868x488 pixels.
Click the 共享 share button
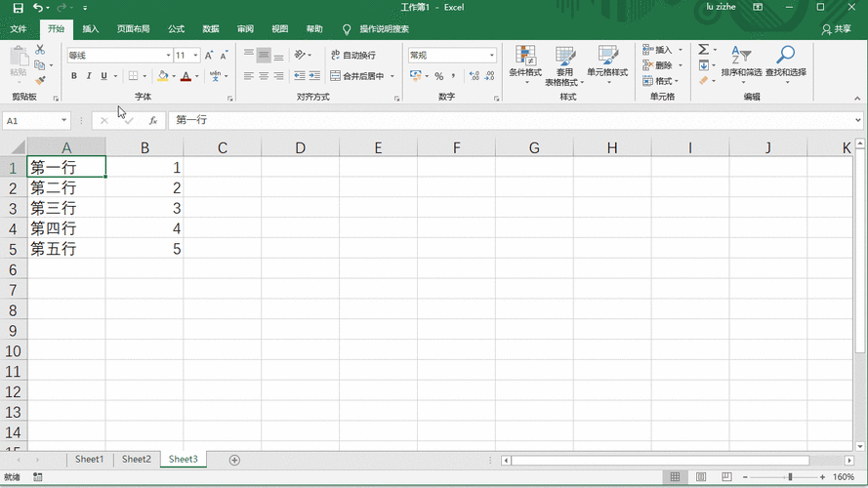[x=837, y=29]
